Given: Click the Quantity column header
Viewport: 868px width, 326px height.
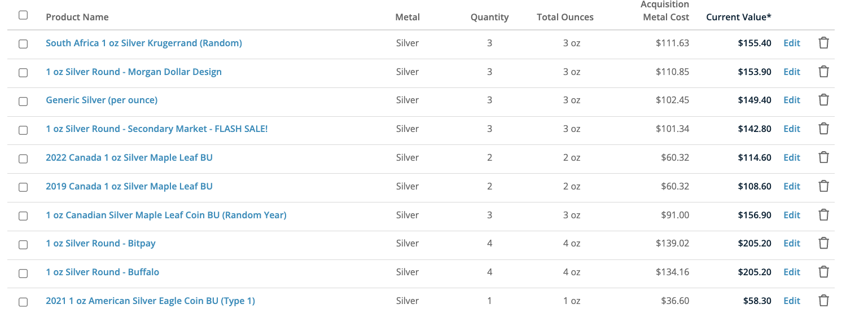Looking at the screenshot, I should click(x=489, y=17).
